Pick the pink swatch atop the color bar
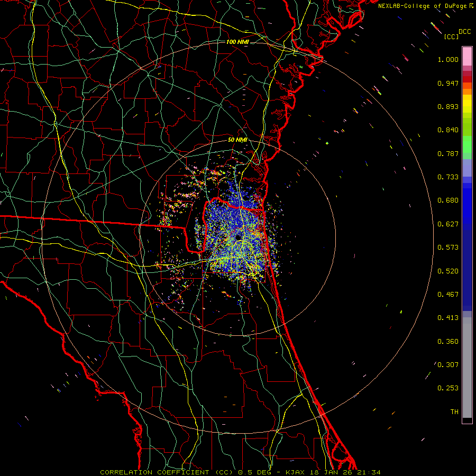The width and height of the screenshot is (476, 476). point(467,56)
